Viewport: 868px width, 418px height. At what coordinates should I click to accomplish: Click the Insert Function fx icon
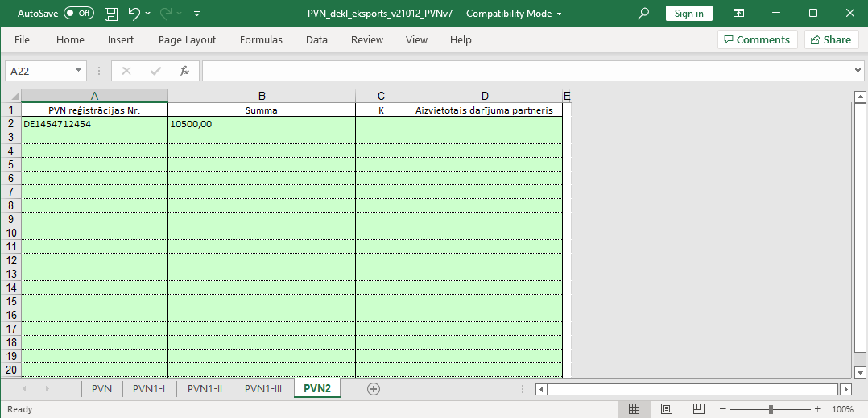click(x=184, y=71)
